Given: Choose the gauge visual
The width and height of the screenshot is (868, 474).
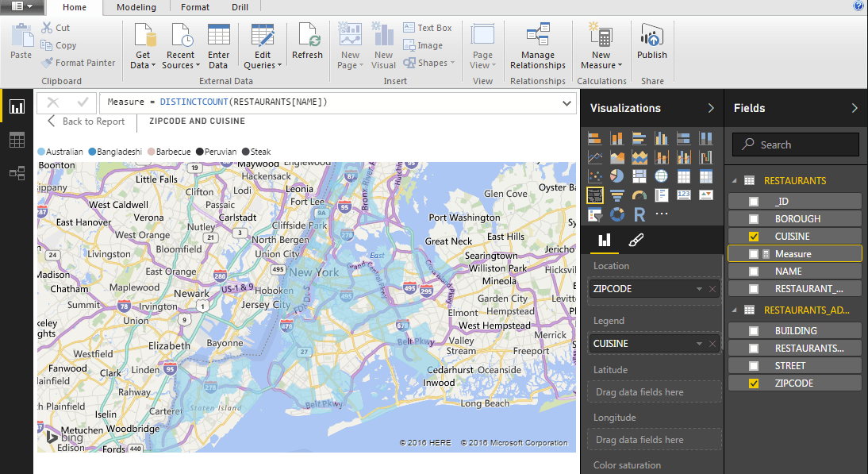Looking at the screenshot, I should pyautogui.click(x=639, y=195).
